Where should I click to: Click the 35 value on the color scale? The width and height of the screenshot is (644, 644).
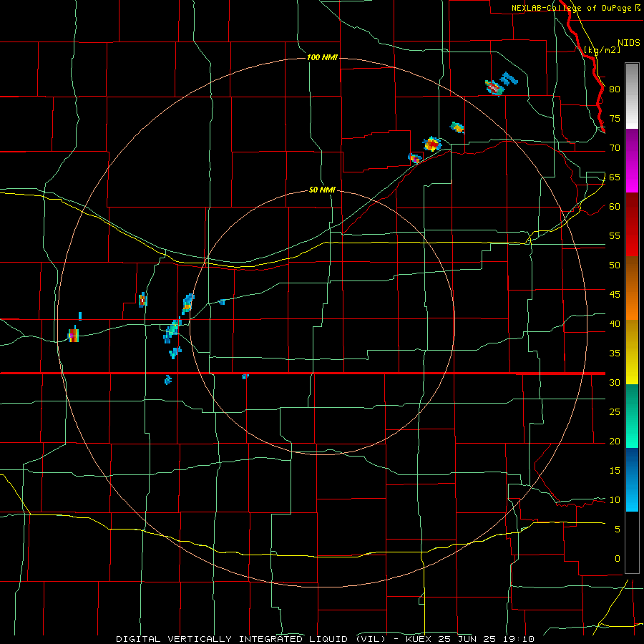click(x=615, y=353)
